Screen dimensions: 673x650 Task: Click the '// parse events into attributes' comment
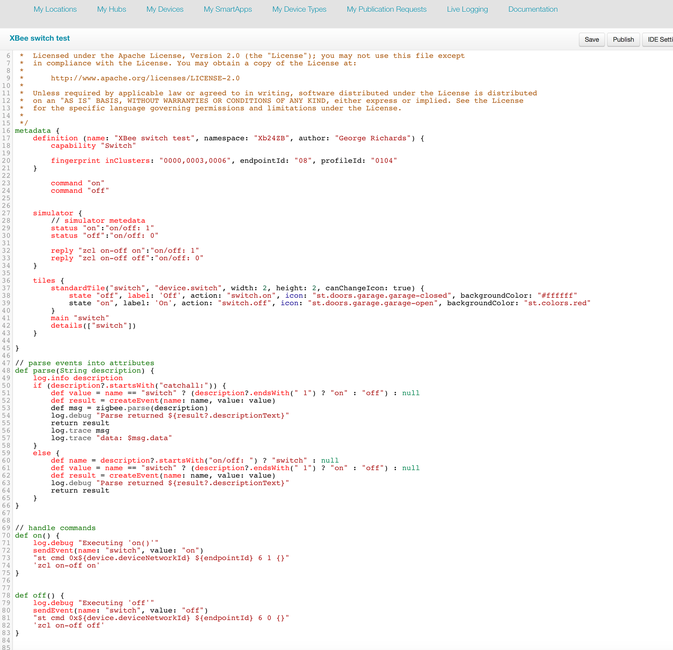coord(85,363)
